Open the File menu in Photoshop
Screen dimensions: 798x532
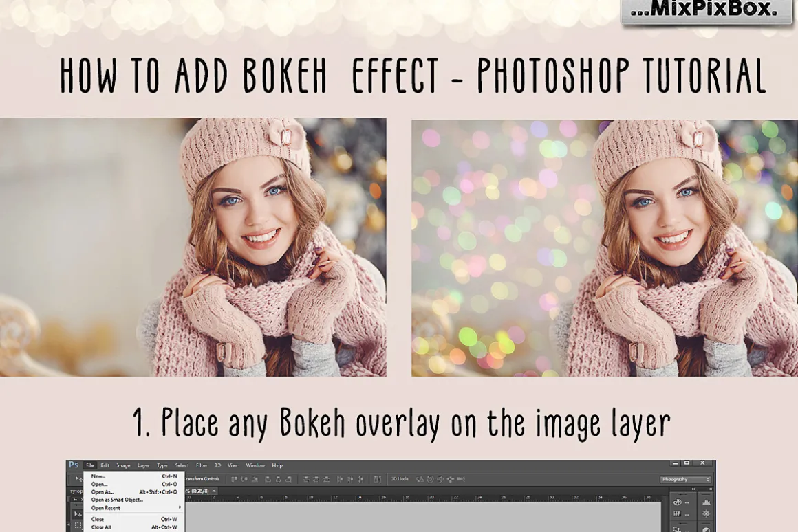(89, 465)
